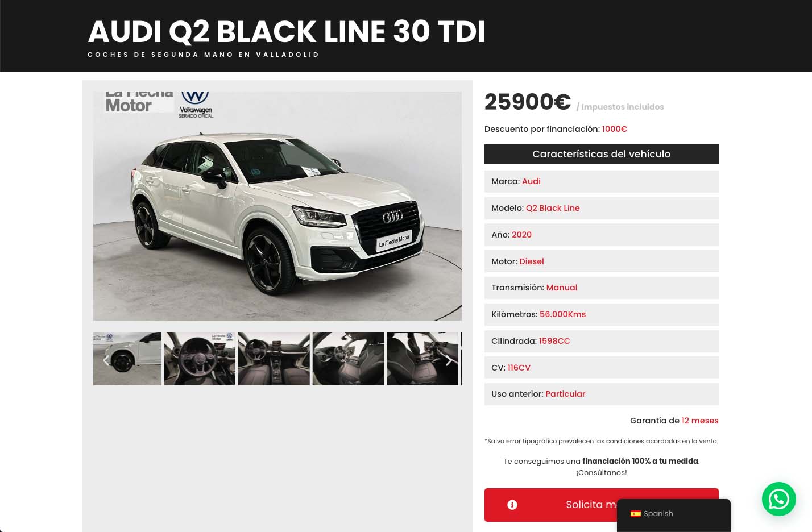Go to previous gallery thumbnails arrow
812x532 pixels.
tap(106, 360)
